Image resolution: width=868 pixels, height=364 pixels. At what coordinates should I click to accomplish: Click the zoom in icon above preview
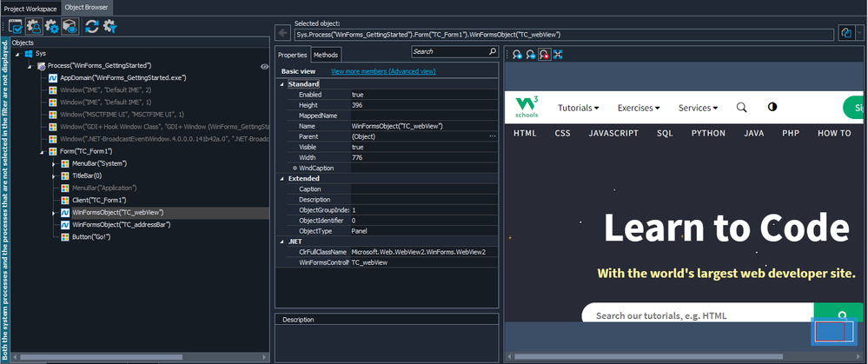517,55
